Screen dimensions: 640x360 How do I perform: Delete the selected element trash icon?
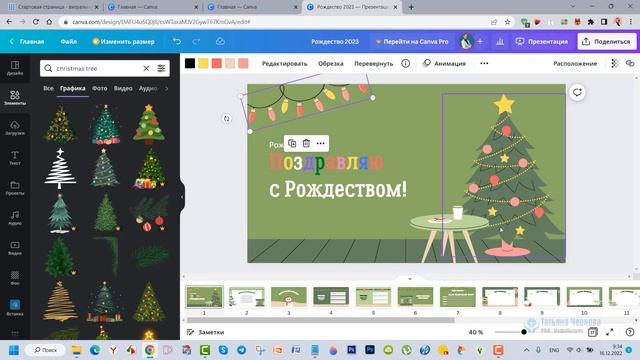306,143
